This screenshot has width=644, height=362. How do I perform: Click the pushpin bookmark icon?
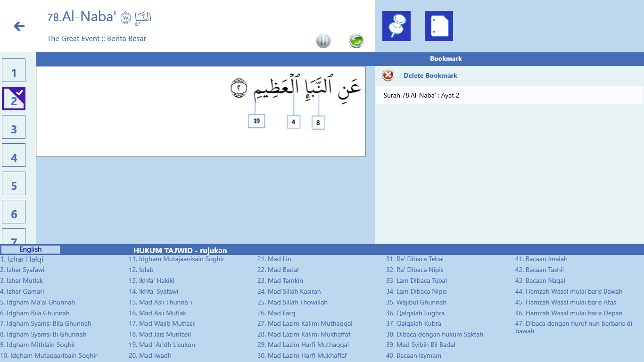(x=396, y=26)
